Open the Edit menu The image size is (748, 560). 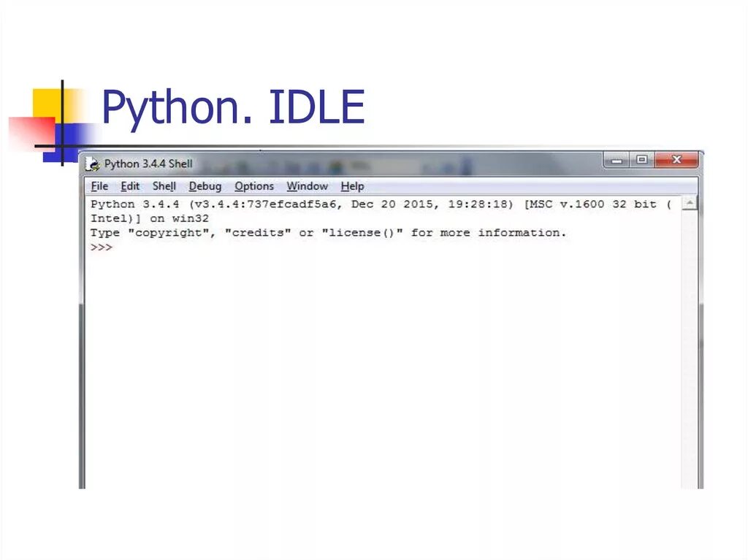[130, 186]
